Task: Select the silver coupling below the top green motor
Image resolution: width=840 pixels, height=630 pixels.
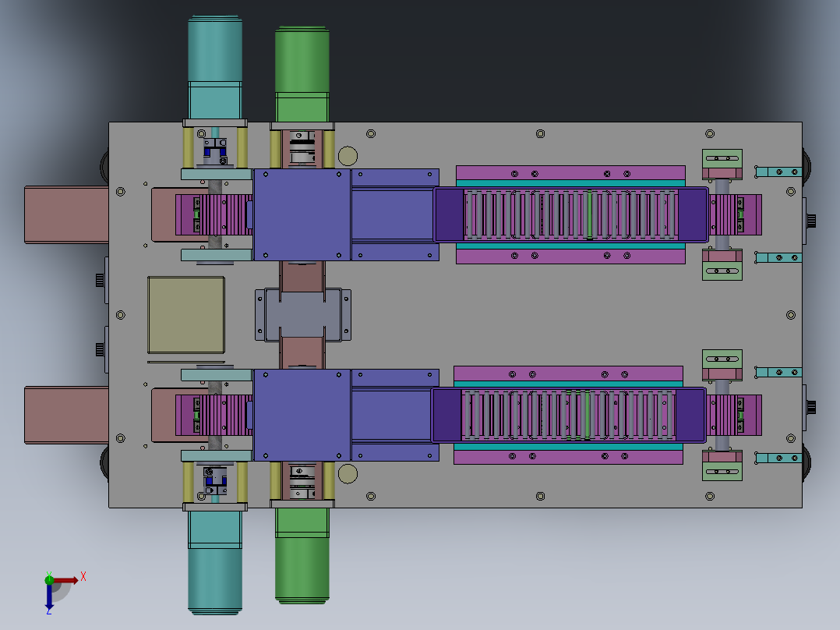Action: 302,147
